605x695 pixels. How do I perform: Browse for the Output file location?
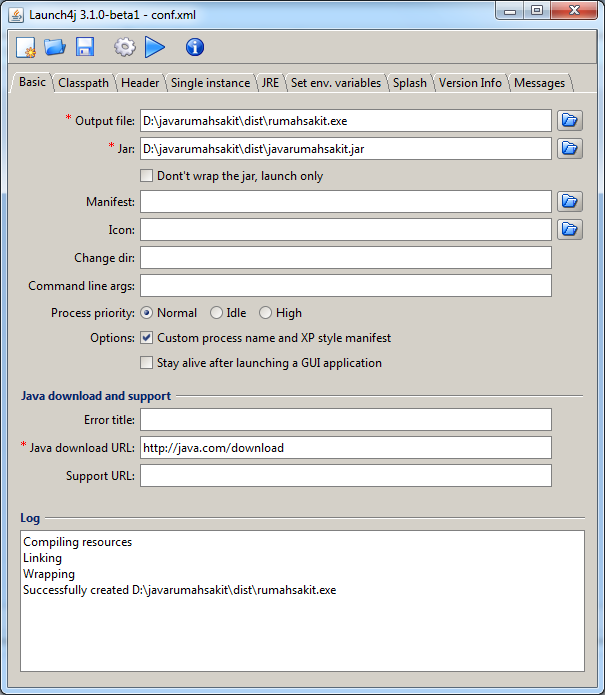(570, 121)
